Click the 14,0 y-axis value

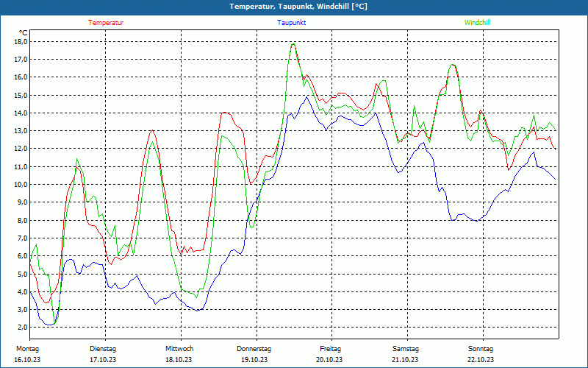[21, 113]
